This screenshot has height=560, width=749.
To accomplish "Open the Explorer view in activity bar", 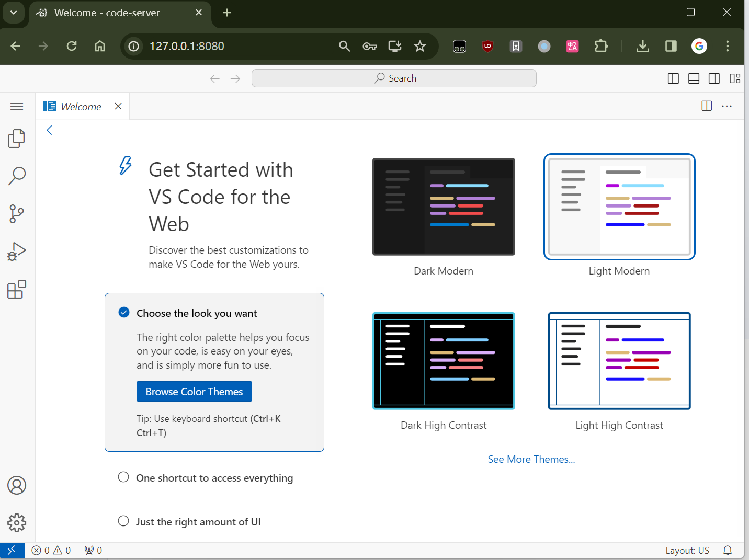I will pos(17,139).
